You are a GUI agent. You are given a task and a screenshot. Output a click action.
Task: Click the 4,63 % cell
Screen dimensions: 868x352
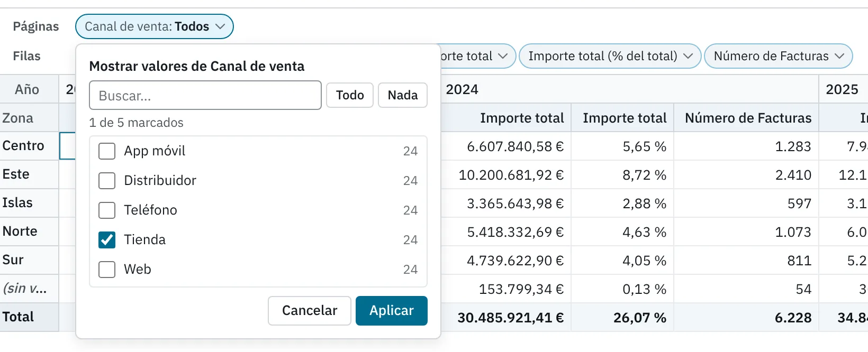coord(622,232)
